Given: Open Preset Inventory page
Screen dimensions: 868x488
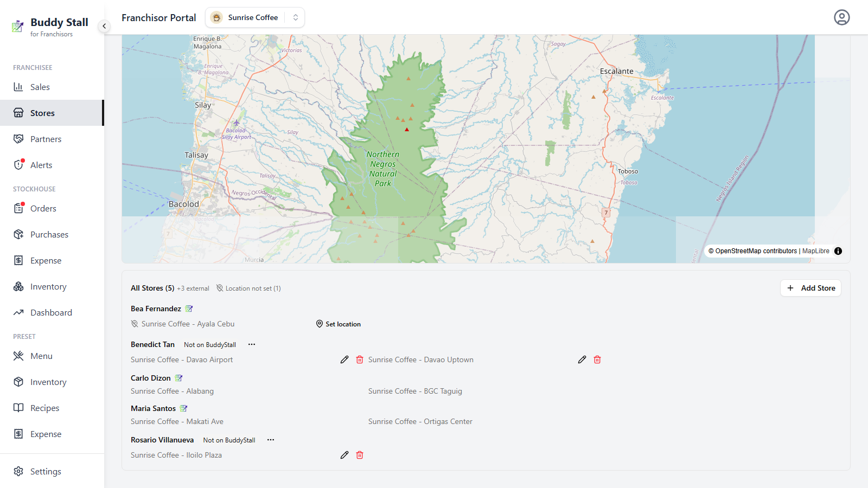Looking at the screenshot, I should pyautogui.click(x=52, y=382).
